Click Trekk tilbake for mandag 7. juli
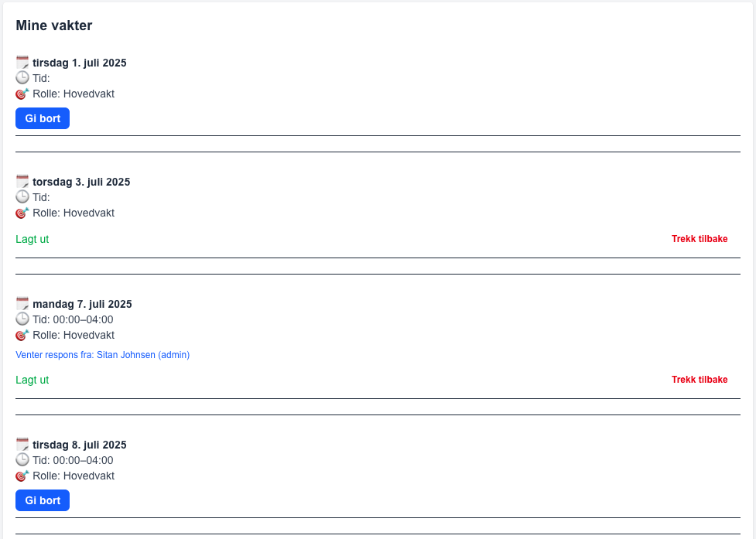Viewport: 756px width, 539px height. pyautogui.click(x=700, y=380)
